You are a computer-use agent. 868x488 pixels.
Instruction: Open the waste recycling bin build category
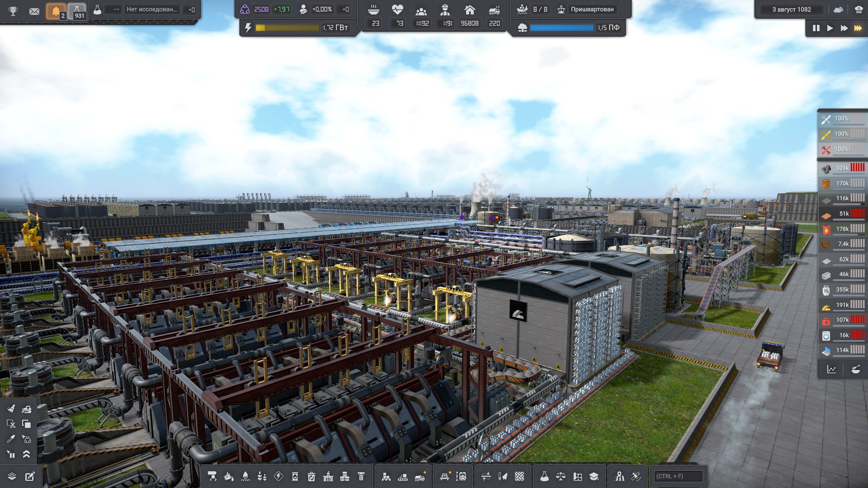click(x=311, y=476)
